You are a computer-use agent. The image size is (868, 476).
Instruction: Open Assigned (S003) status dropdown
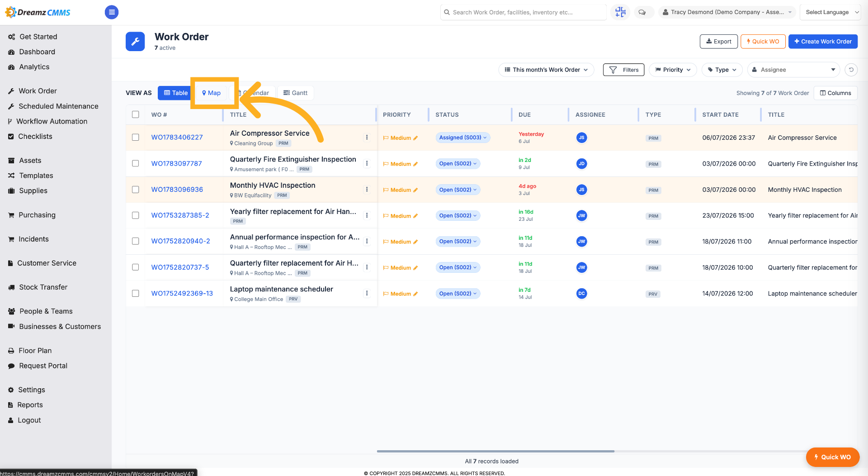point(462,138)
